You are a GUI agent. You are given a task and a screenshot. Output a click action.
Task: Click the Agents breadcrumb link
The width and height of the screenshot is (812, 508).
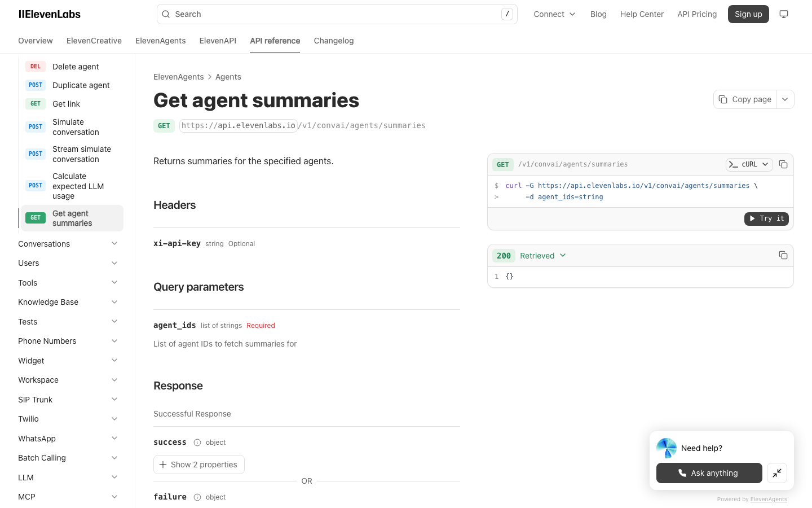click(x=228, y=77)
